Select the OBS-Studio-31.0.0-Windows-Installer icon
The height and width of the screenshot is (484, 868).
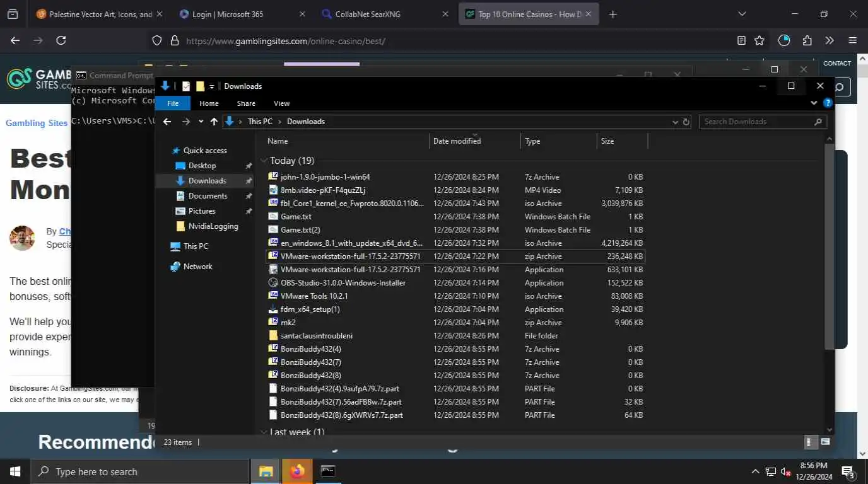point(273,283)
